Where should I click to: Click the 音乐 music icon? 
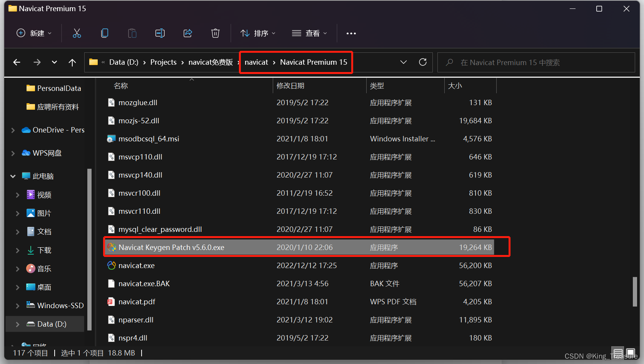[30, 268]
